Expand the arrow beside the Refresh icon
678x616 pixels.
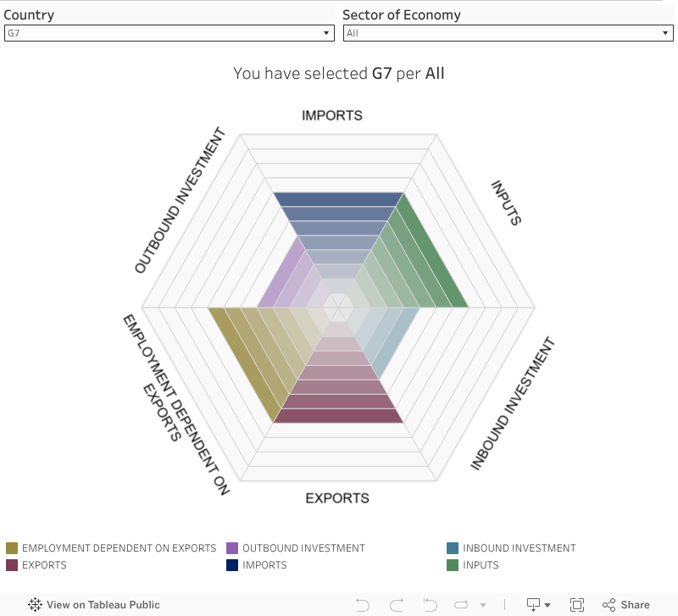(x=483, y=605)
